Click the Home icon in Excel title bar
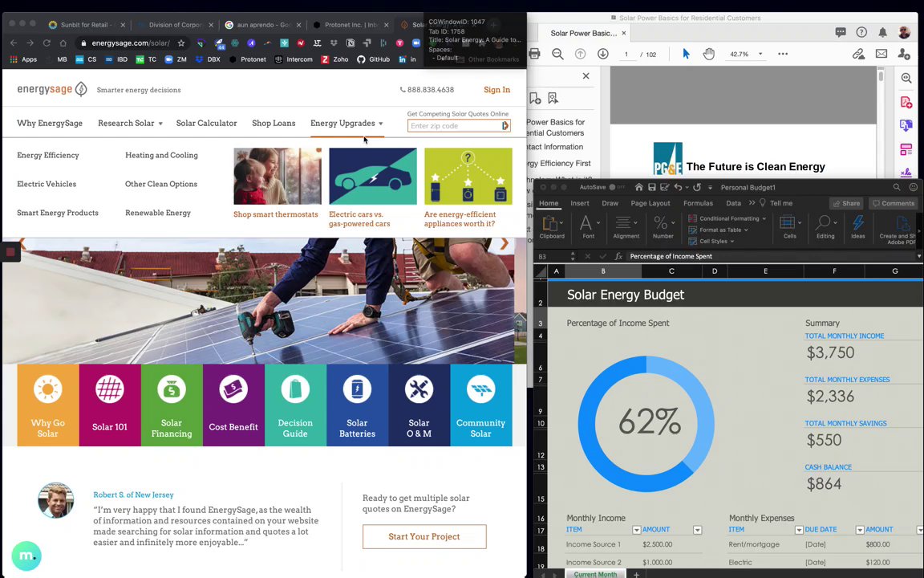This screenshot has width=924, height=578. 638,187
